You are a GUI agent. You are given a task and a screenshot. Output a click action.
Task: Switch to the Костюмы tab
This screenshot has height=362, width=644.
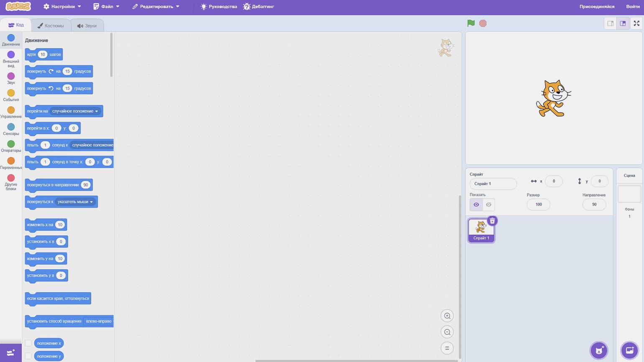(51, 25)
